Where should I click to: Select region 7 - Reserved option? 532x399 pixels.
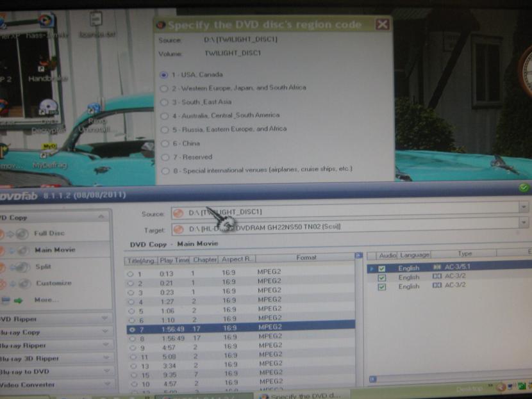(165, 158)
